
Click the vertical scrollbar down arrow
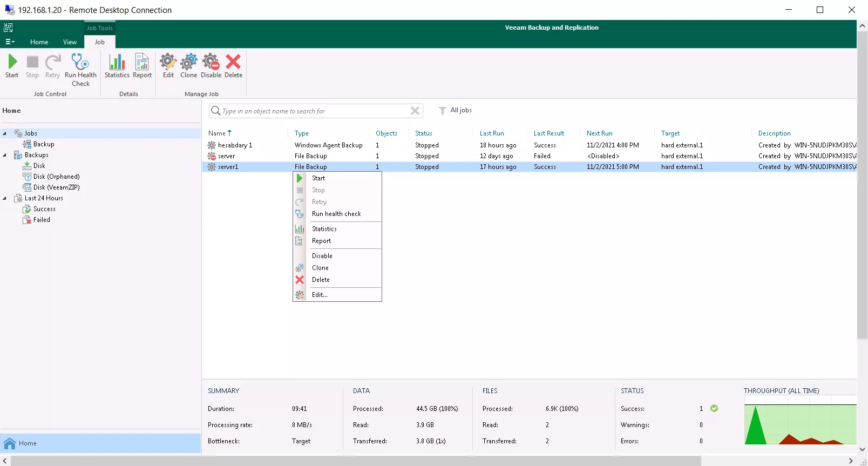point(862,449)
